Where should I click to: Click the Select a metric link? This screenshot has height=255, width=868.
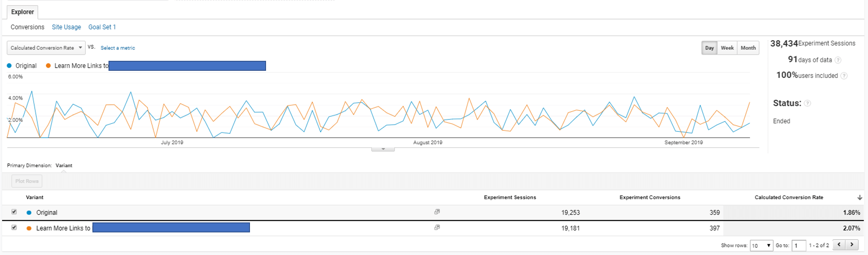118,48
